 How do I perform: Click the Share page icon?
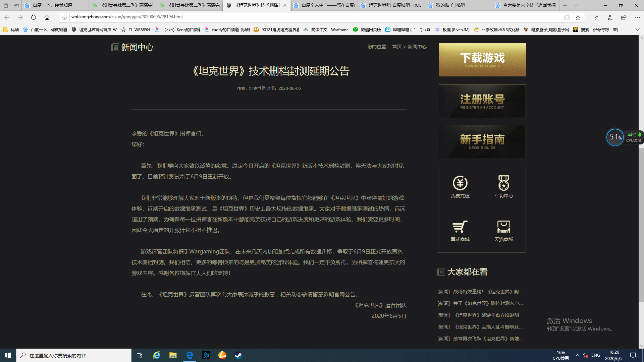[x=624, y=17]
